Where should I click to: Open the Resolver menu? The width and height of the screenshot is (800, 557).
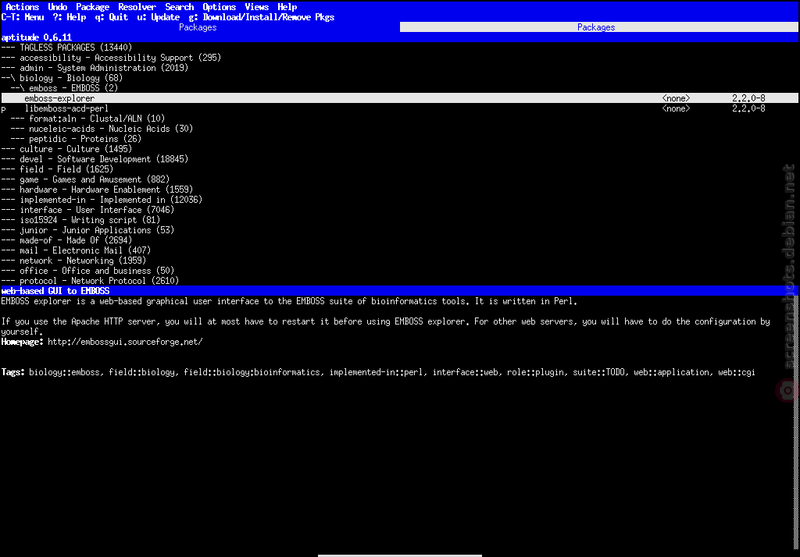pos(137,7)
